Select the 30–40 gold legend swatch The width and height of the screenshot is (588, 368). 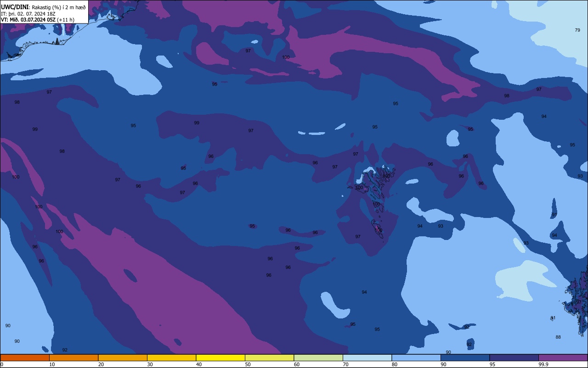click(x=171, y=357)
